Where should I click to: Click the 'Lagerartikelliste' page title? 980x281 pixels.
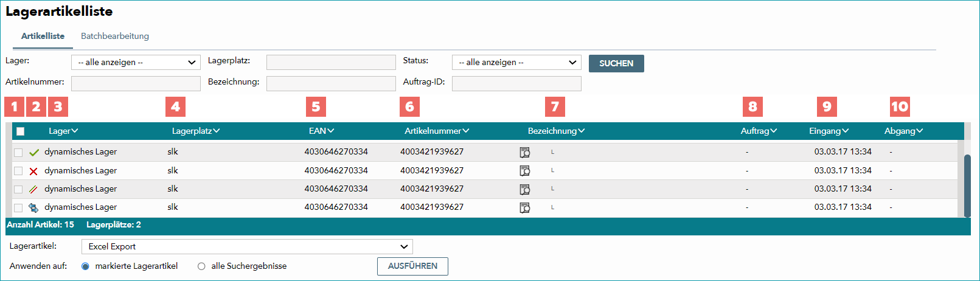pos(59,12)
